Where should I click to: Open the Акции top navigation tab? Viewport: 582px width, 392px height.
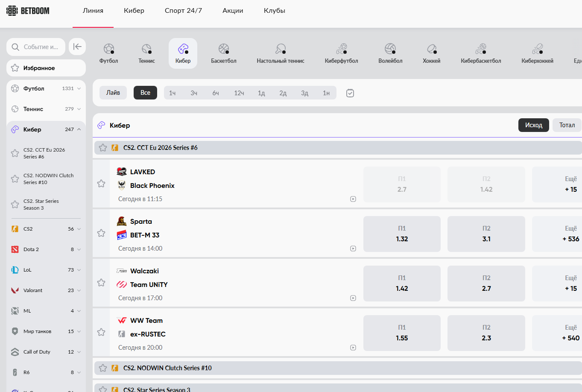(233, 11)
